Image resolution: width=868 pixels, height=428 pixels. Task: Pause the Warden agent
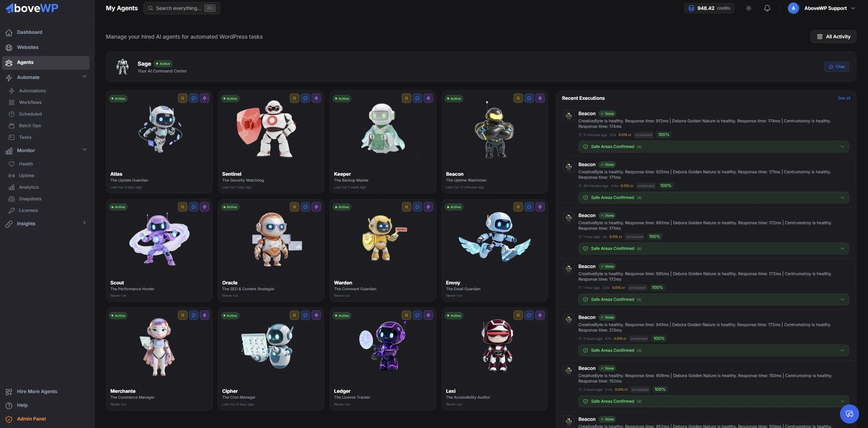point(407,207)
